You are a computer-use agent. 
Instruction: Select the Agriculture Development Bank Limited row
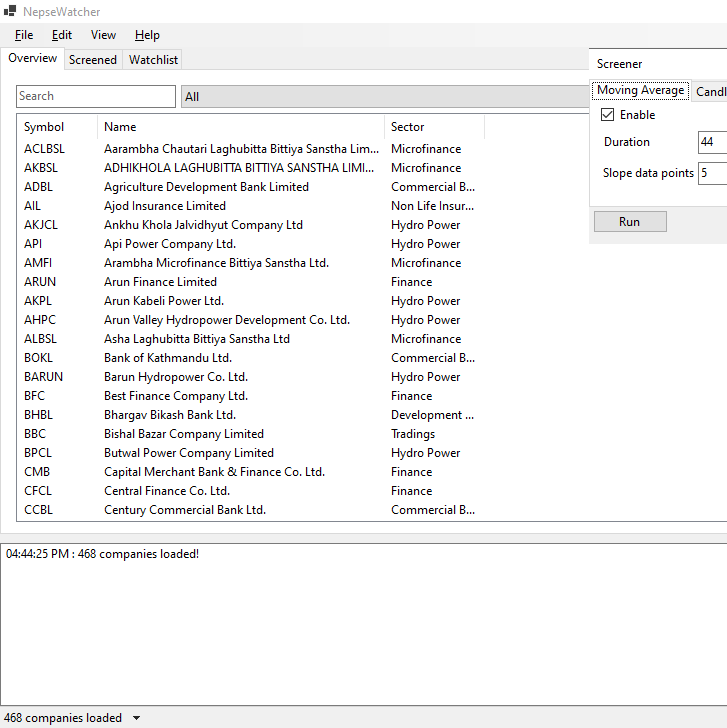tap(206, 187)
